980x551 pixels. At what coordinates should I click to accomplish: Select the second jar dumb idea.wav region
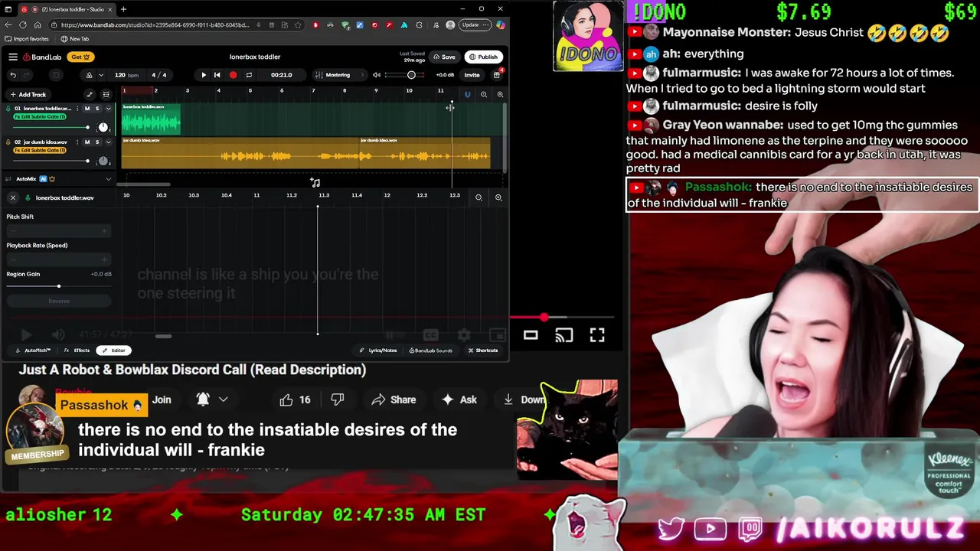tap(425, 153)
